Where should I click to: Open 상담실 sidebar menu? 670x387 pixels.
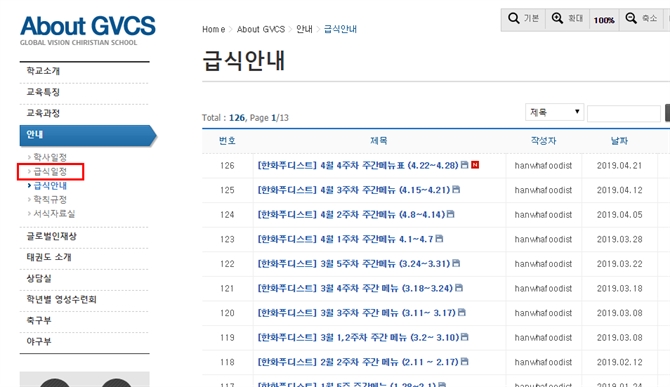tap(39, 279)
